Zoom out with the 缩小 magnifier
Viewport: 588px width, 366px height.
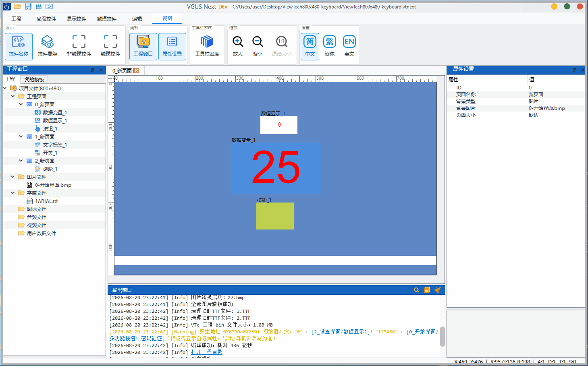click(x=258, y=46)
